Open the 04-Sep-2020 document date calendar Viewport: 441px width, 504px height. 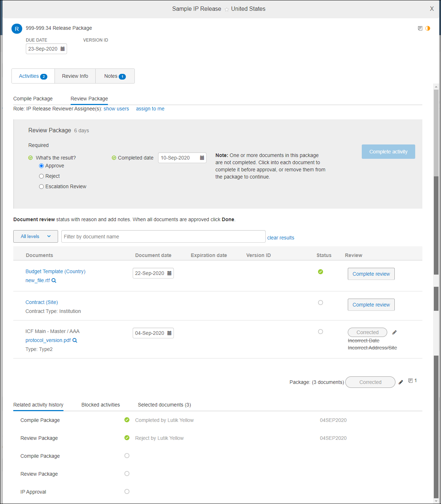pyautogui.click(x=169, y=333)
